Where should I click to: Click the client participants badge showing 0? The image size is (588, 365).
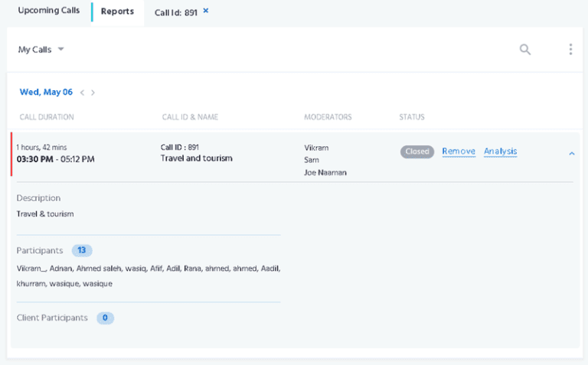[105, 318]
